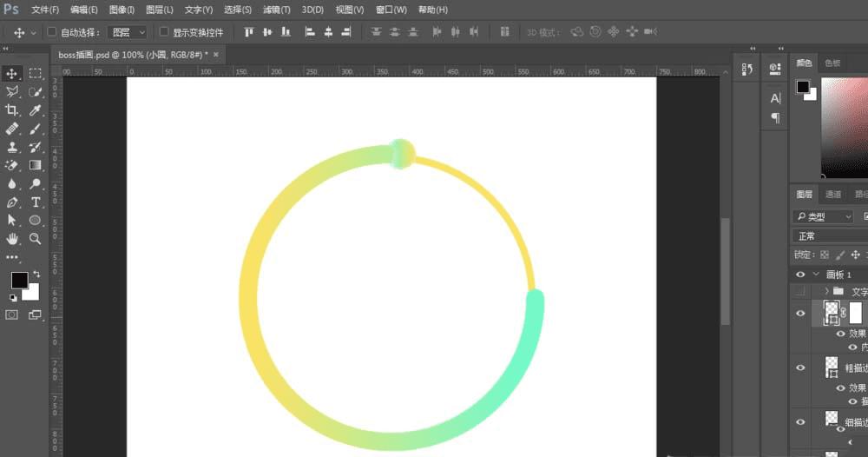Viewport: 868px width, 457px height.
Task: Select the Eyedropper tool
Action: (x=35, y=110)
